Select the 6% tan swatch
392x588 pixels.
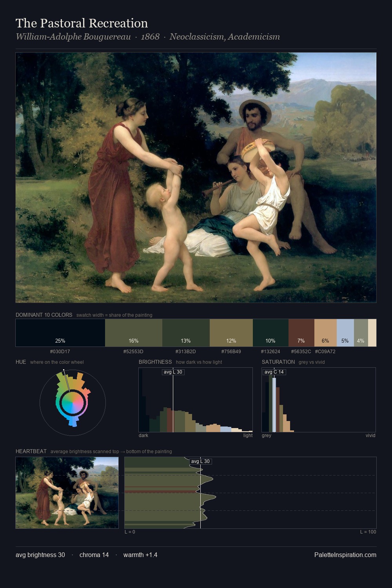[325, 333]
